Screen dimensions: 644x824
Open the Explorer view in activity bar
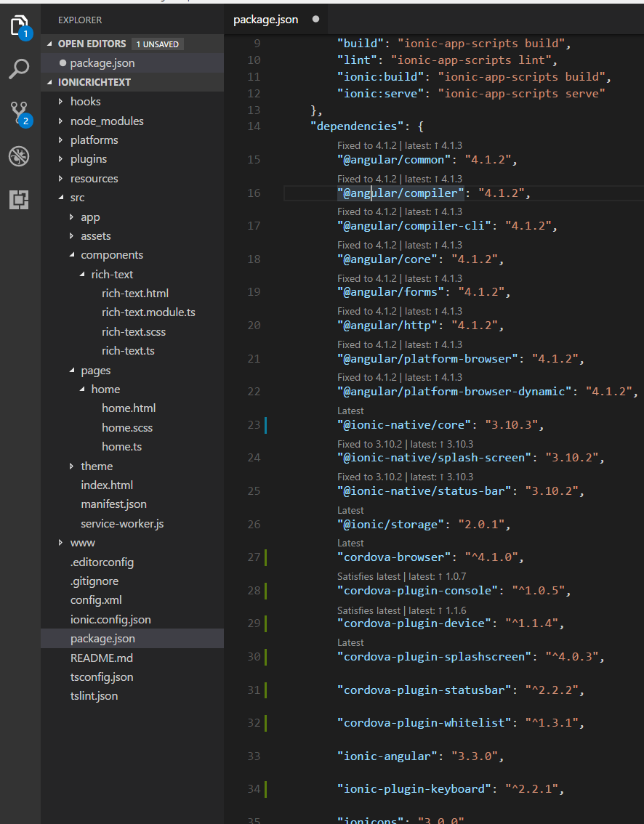[x=20, y=28]
